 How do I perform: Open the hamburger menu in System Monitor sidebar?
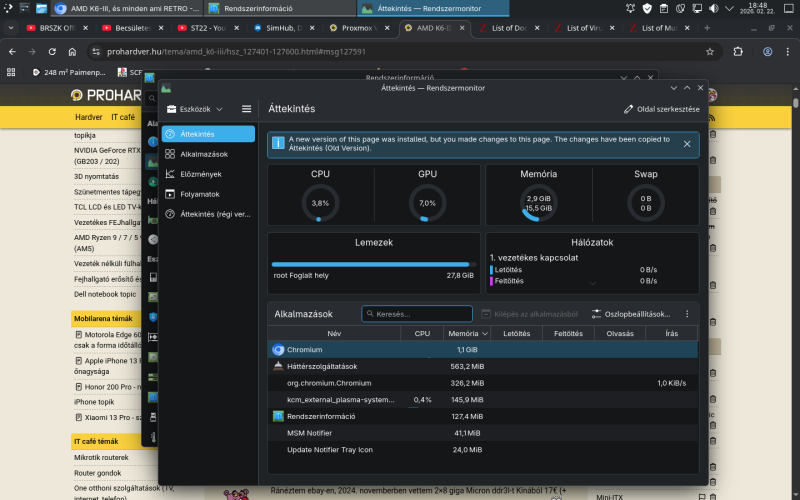tap(246, 108)
